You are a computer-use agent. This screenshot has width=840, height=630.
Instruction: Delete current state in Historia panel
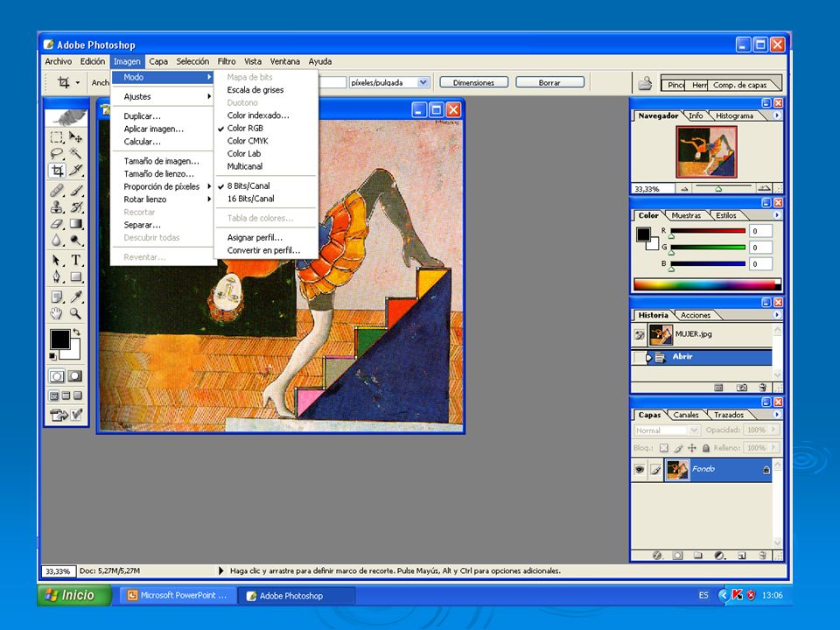pos(762,388)
